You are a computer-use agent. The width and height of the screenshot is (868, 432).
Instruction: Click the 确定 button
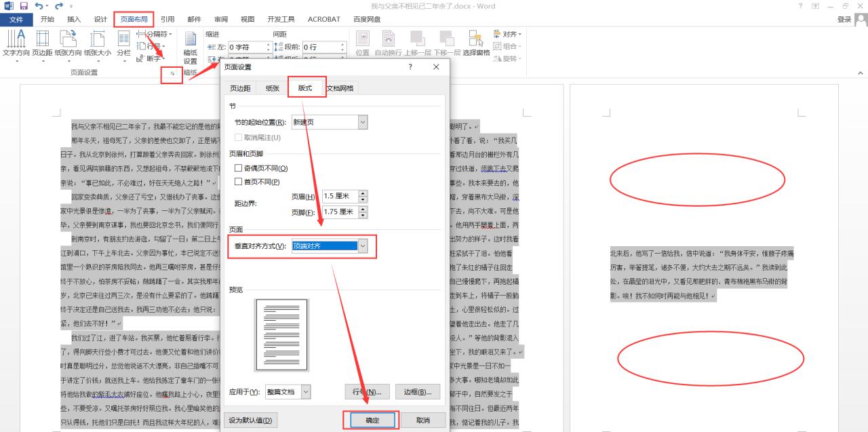pos(372,420)
